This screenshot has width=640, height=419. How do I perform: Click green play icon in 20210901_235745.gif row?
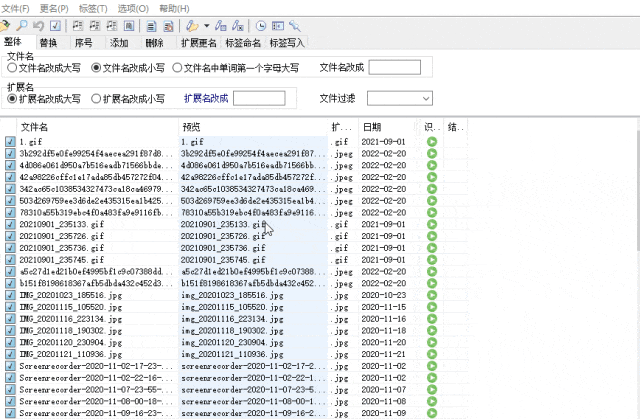pyautogui.click(x=432, y=259)
